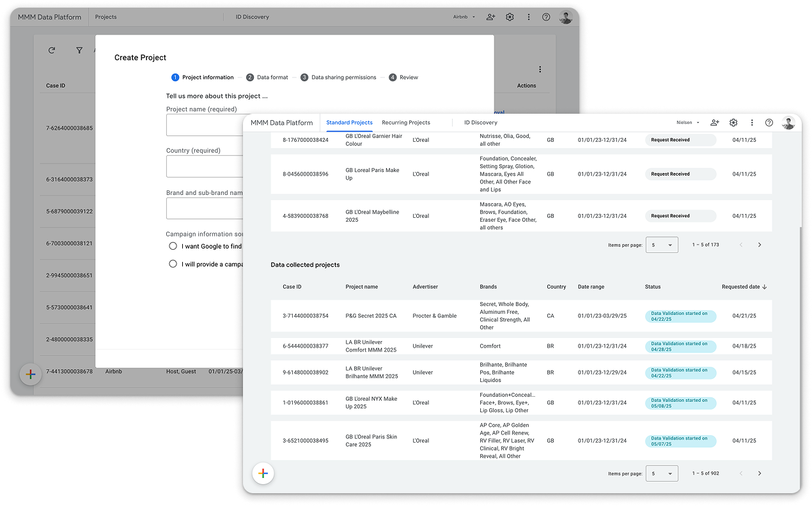Screen dimensions: 812x506
Task: Open the filter icon near the refresh button
Action: tap(79, 50)
